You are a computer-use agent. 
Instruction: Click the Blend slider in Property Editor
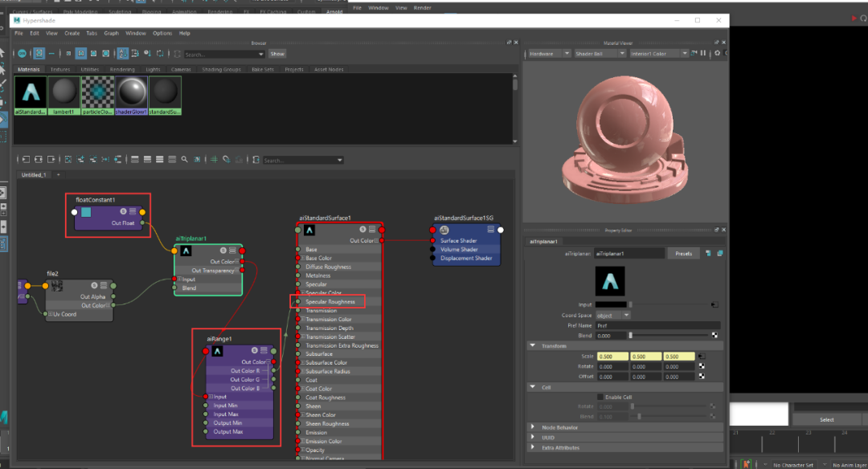tap(668, 335)
